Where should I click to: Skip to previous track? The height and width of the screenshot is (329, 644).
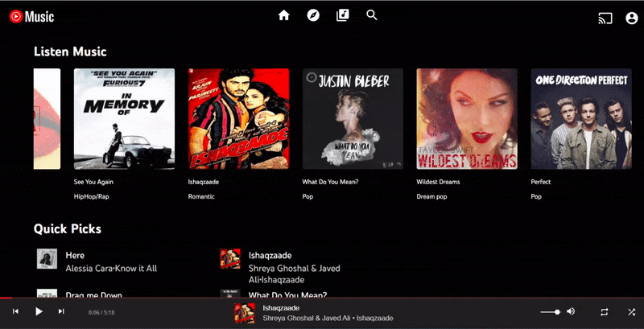pos(15,311)
